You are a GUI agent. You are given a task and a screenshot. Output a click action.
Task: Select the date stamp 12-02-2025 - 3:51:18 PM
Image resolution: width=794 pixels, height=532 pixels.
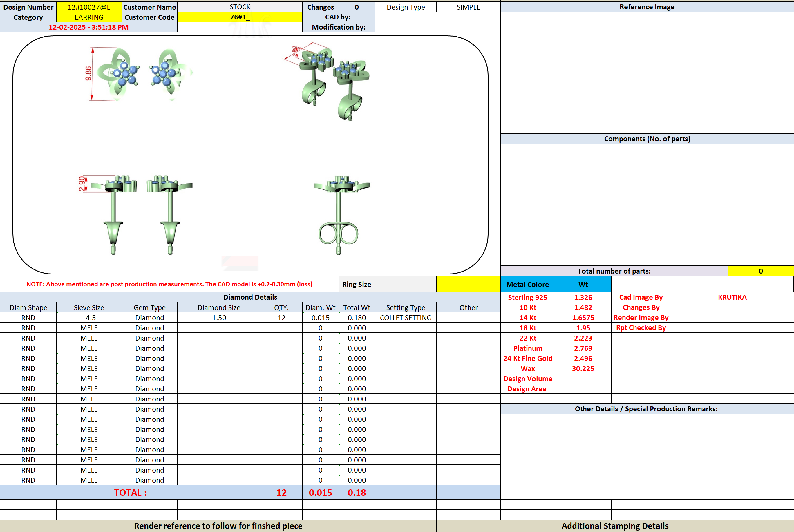tap(88, 27)
